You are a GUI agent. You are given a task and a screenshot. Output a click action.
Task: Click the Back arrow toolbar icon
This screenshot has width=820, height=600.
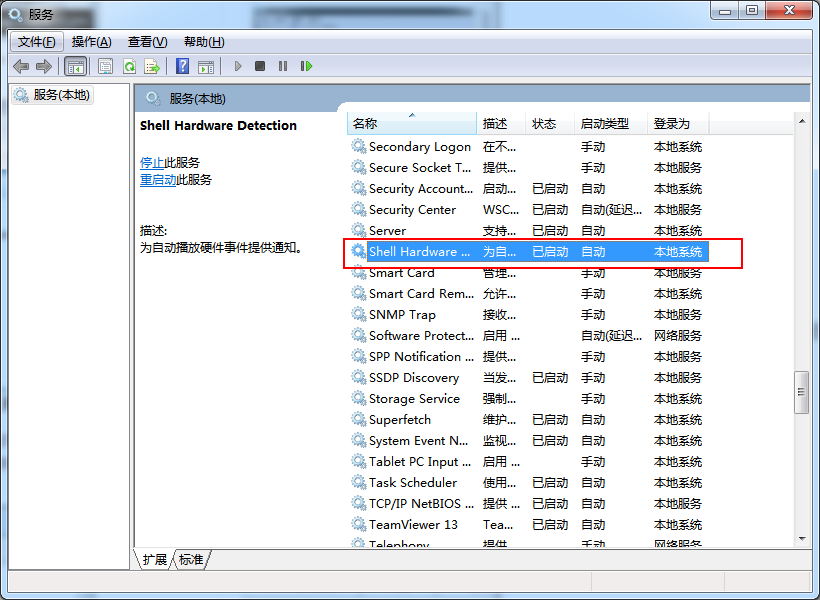coord(21,66)
